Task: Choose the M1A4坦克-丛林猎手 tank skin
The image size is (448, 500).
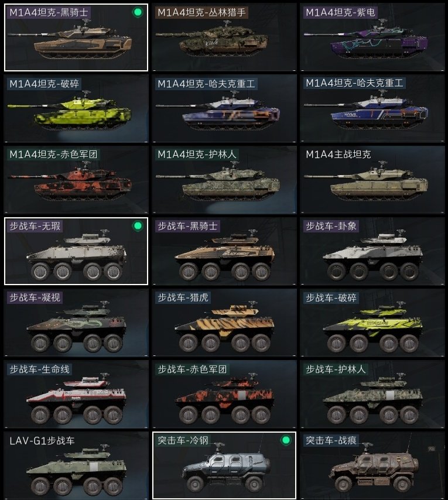Action: point(224,37)
